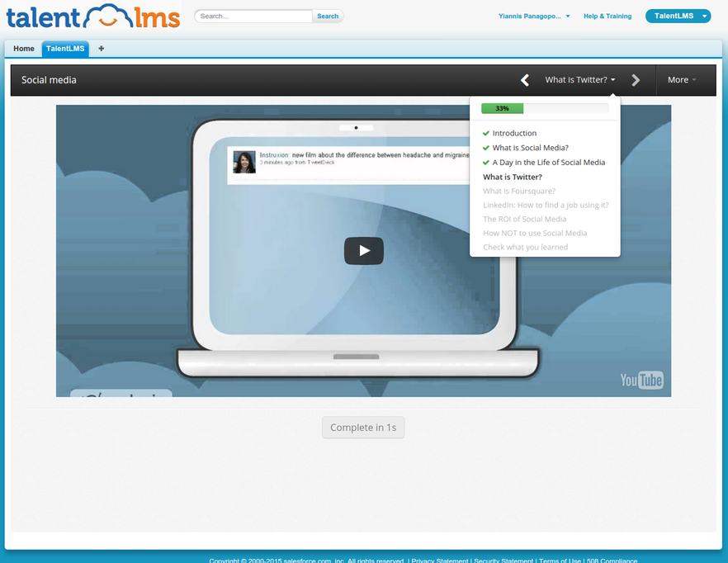
Task: Select What is Twitter? in unit list
Action: pyautogui.click(x=512, y=177)
